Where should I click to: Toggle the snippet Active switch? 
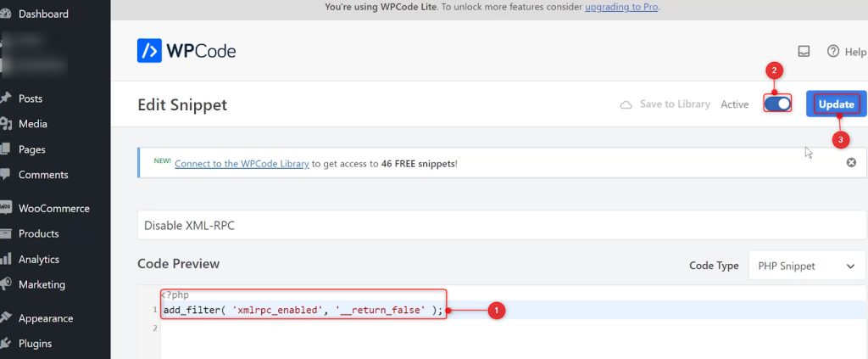click(777, 104)
